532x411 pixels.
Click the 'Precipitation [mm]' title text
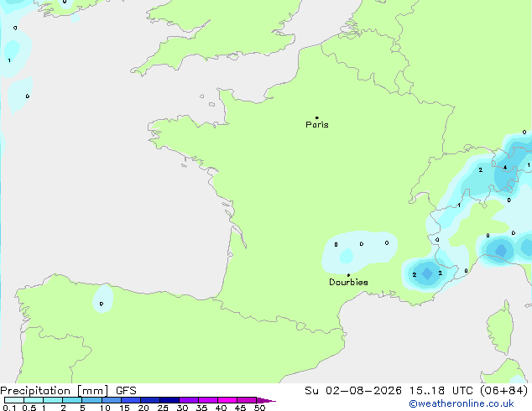click(55, 391)
